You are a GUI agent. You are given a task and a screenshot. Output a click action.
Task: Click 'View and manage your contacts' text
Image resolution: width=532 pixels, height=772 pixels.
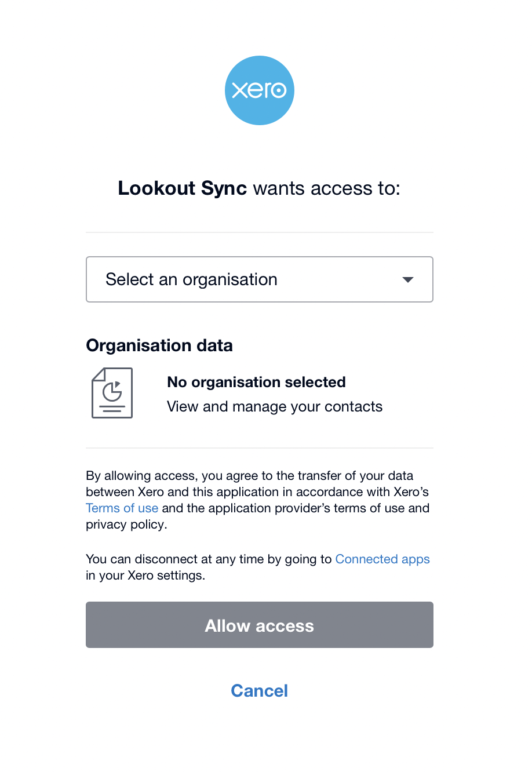point(275,407)
